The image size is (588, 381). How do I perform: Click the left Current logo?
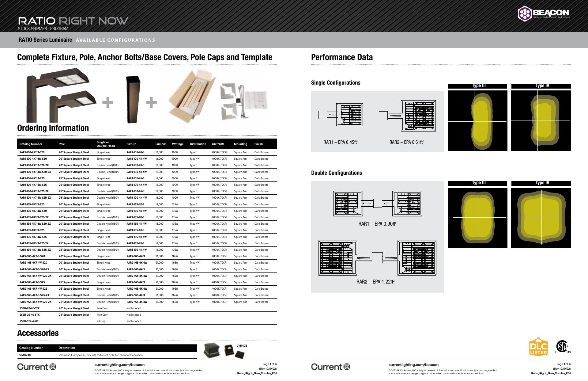[37, 367]
